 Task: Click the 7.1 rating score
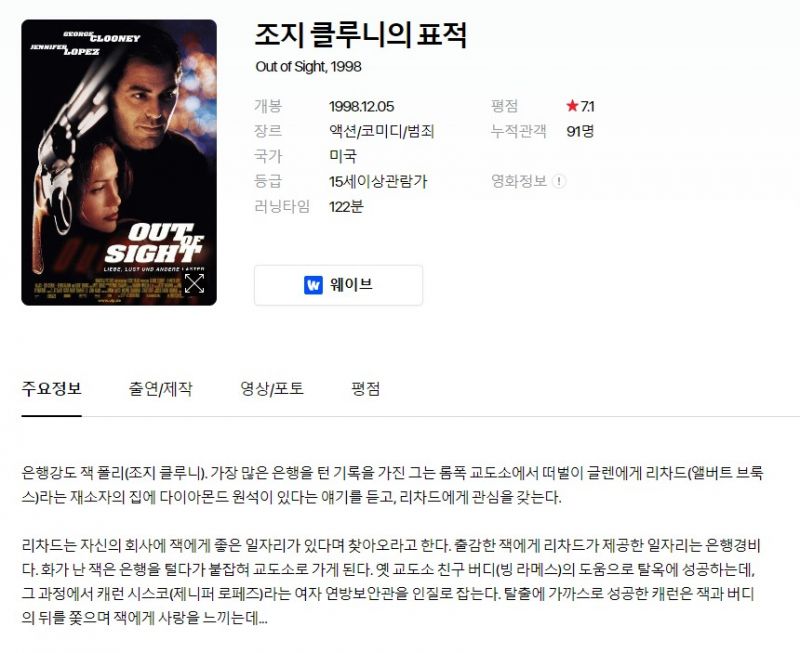coord(587,106)
